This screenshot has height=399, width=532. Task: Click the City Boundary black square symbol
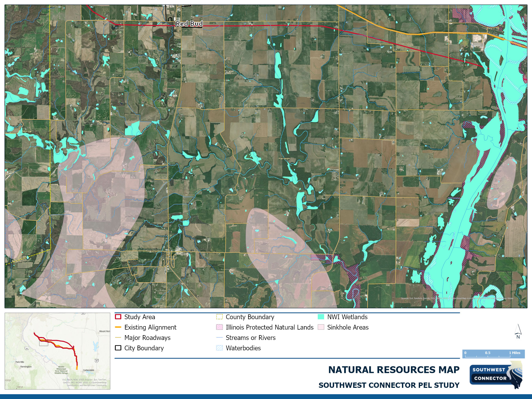point(118,348)
